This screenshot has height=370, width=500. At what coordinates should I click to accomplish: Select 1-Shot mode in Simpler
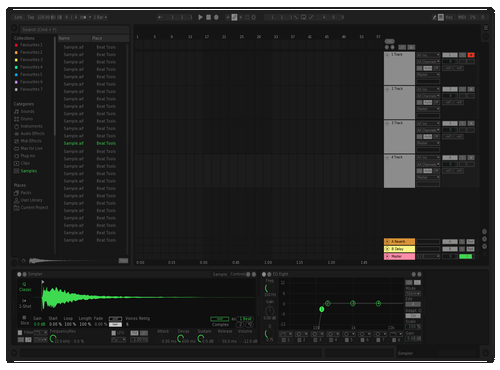point(25,303)
